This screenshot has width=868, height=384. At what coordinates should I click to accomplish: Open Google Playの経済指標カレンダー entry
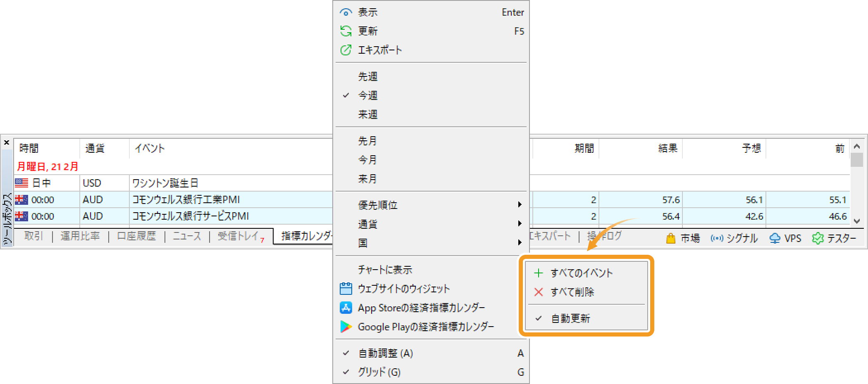click(427, 327)
